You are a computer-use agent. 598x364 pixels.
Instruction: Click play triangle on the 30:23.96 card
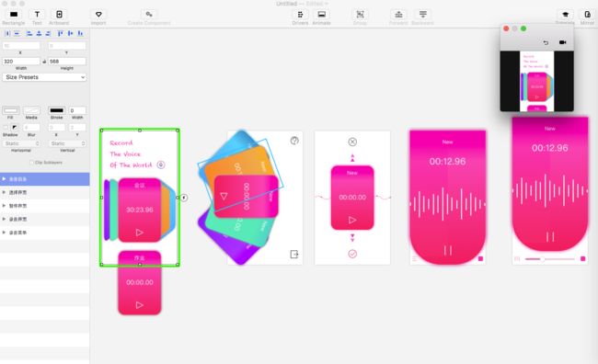(140, 233)
